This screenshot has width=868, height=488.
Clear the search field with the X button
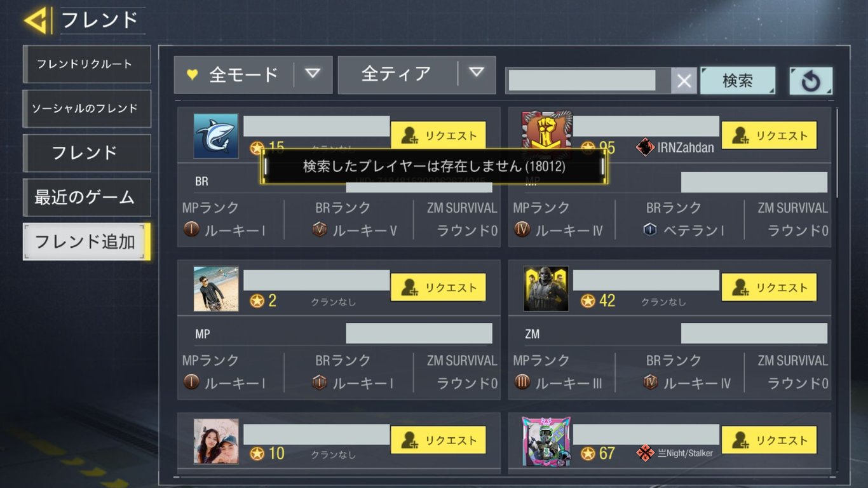click(x=684, y=81)
